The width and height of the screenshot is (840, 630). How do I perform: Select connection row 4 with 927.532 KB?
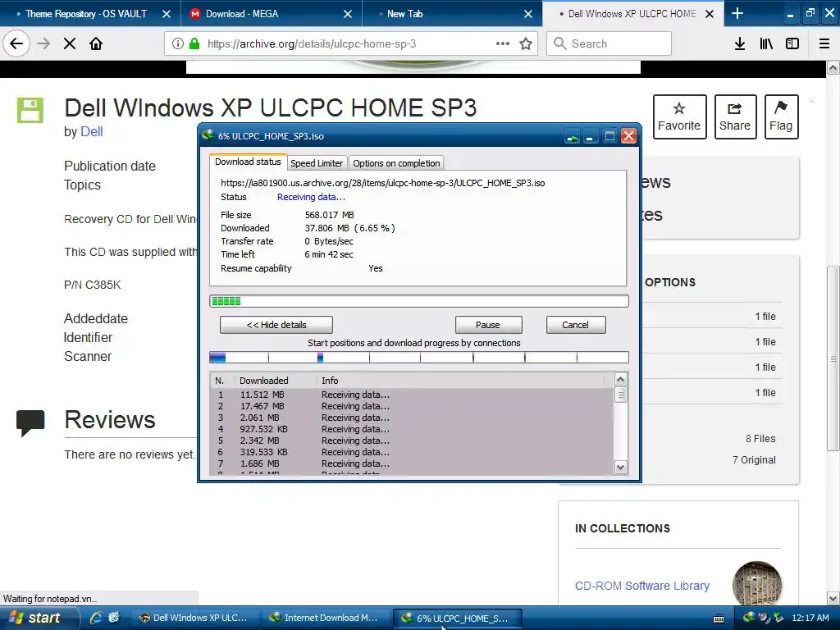(412, 429)
